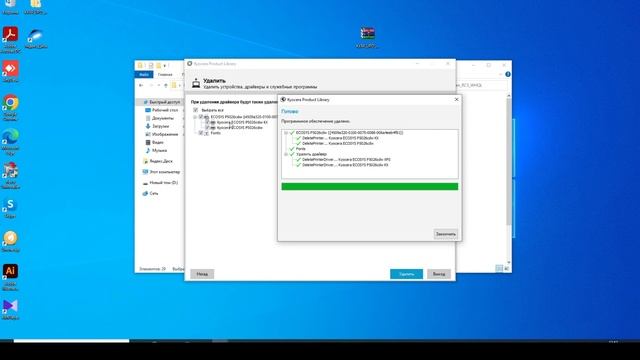Open the Adobe Illustrator desktop shortcut
The height and width of the screenshot is (360, 640).
point(11,277)
